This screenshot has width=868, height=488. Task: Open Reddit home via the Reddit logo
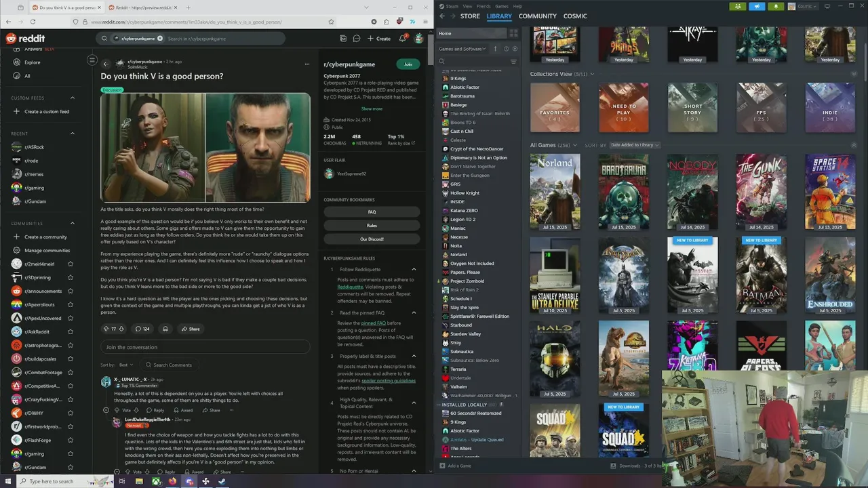[26, 39]
